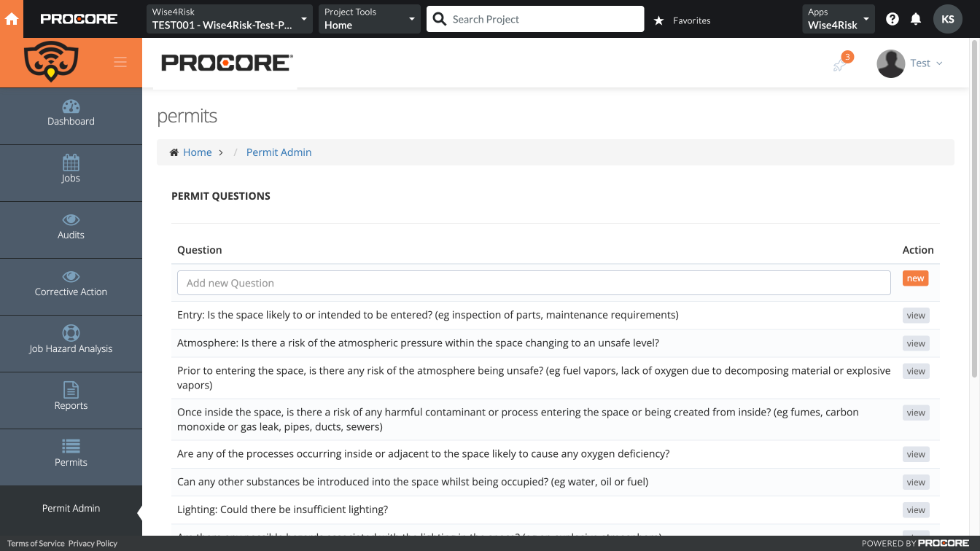
Task: Open the help question mark icon
Action: (x=892, y=19)
